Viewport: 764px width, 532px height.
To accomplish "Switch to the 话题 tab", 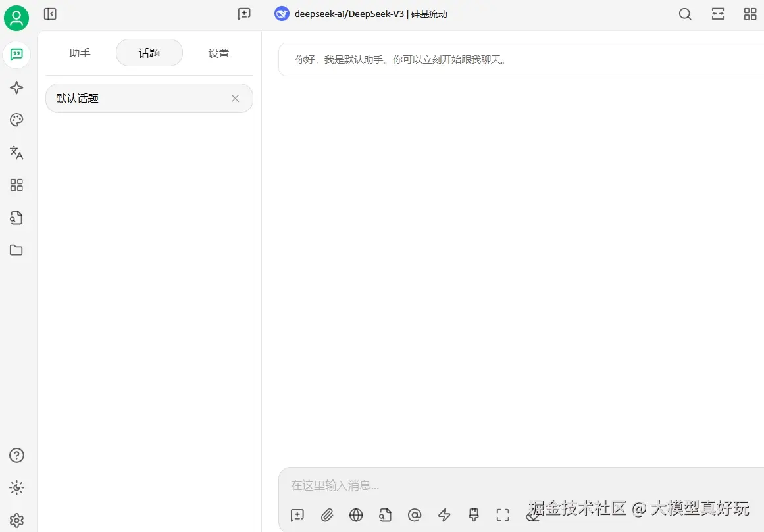I will (149, 53).
